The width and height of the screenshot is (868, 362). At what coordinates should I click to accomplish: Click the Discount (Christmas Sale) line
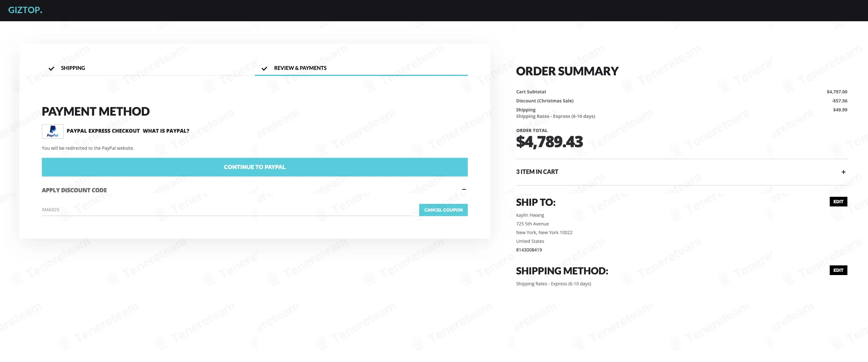pyautogui.click(x=682, y=101)
